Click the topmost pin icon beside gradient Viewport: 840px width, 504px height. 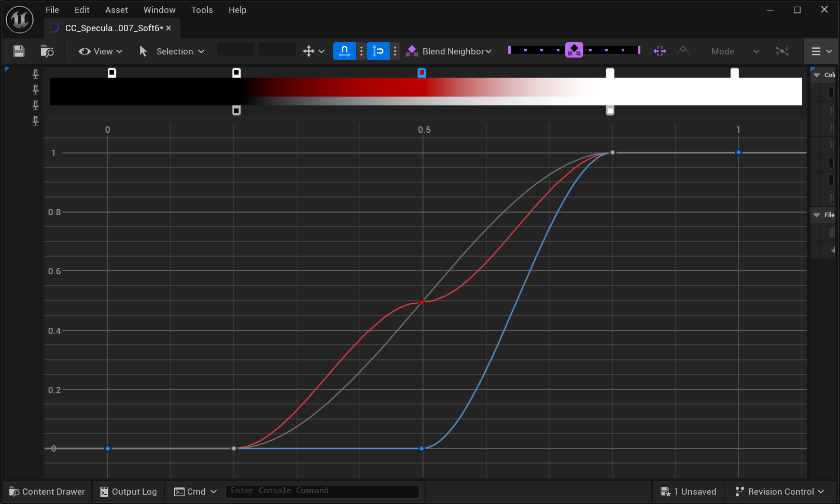tap(35, 74)
